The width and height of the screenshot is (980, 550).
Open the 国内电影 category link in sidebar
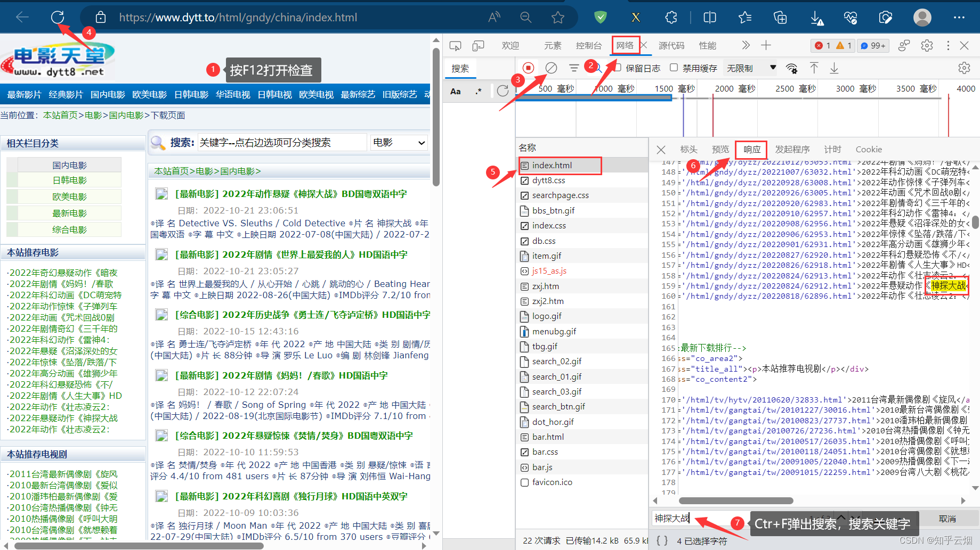[70, 166]
